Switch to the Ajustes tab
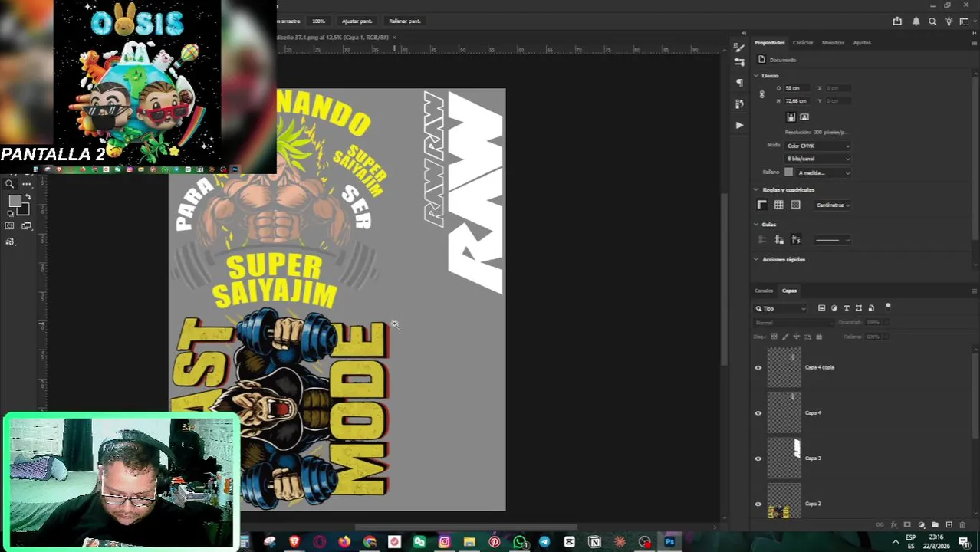This screenshot has width=980, height=552. [862, 43]
